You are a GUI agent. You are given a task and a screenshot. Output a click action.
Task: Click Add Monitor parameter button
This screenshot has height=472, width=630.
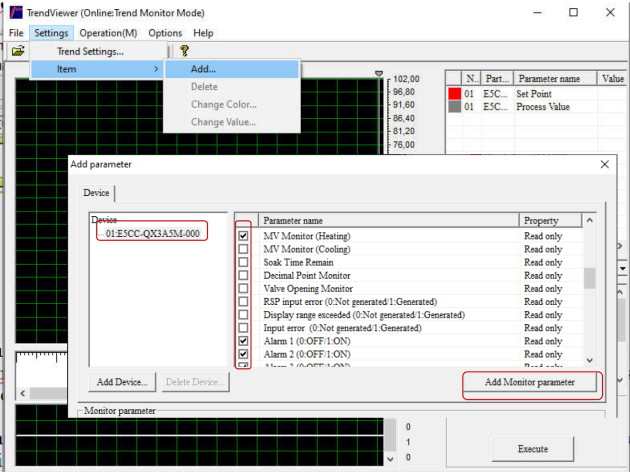530,382
